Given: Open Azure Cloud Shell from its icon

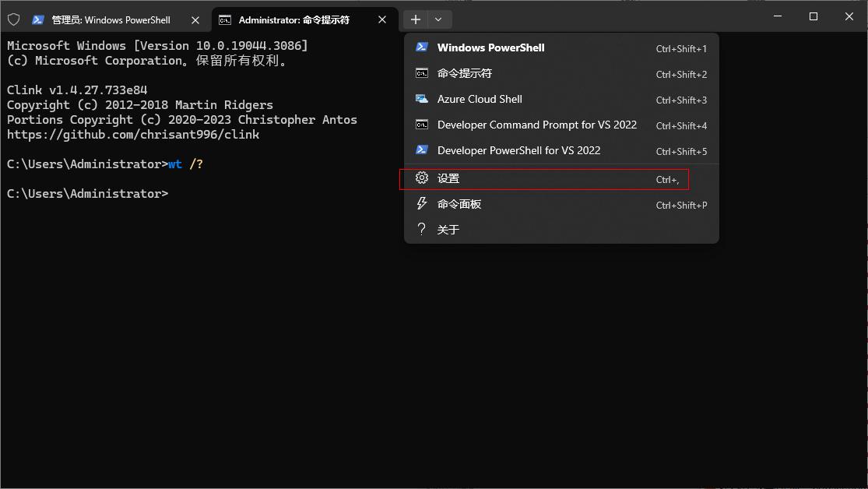Looking at the screenshot, I should pyautogui.click(x=422, y=99).
